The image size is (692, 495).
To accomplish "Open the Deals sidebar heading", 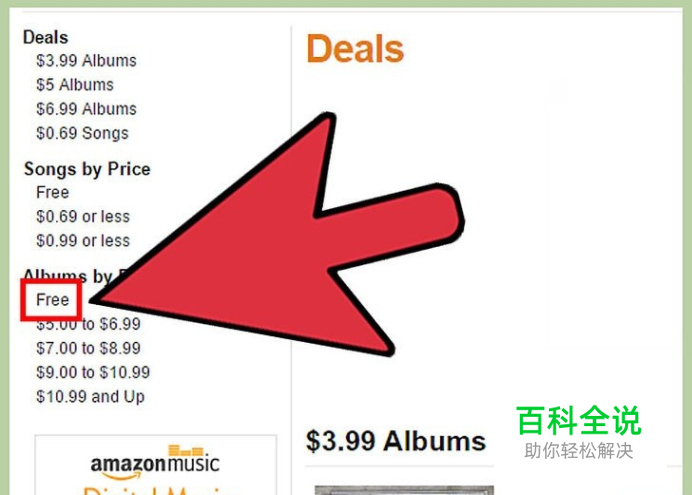I will point(45,38).
